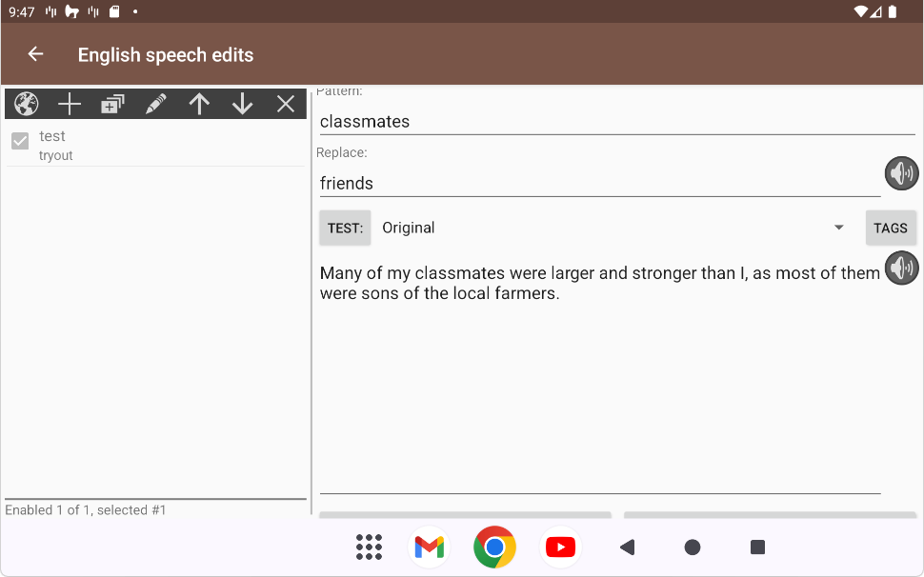The height and width of the screenshot is (577, 924).
Task: Open Chrome from the taskbar
Action: [x=494, y=547]
